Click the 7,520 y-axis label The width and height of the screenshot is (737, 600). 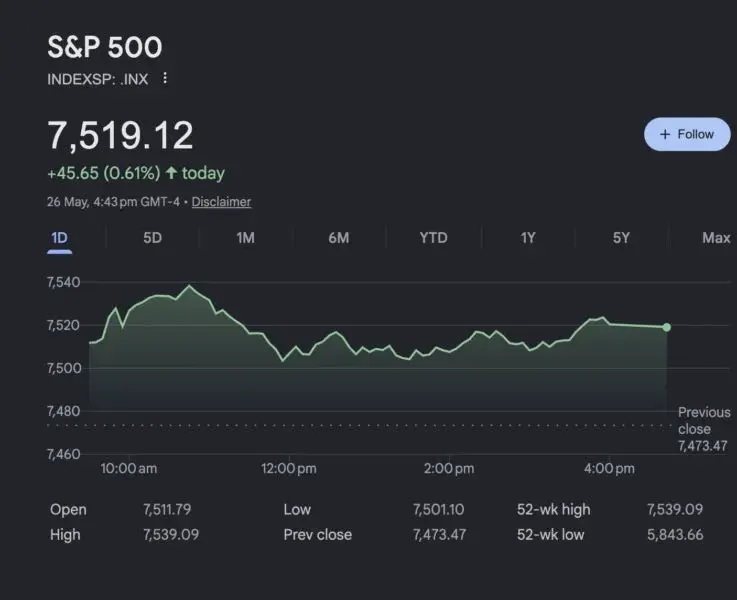pyautogui.click(x=63, y=325)
